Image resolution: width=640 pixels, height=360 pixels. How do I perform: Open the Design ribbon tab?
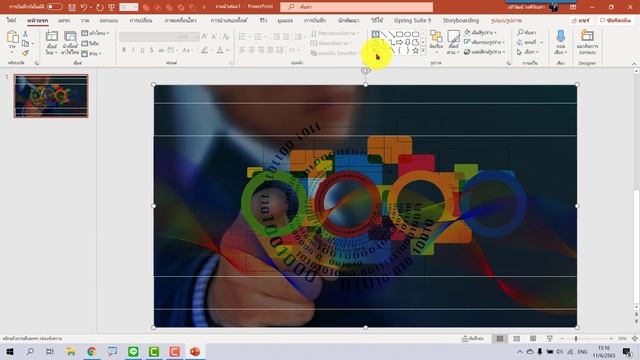pyautogui.click(x=109, y=20)
